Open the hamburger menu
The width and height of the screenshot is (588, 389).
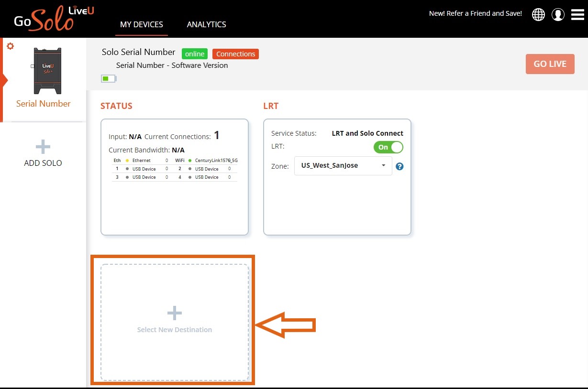tap(577, 14)
